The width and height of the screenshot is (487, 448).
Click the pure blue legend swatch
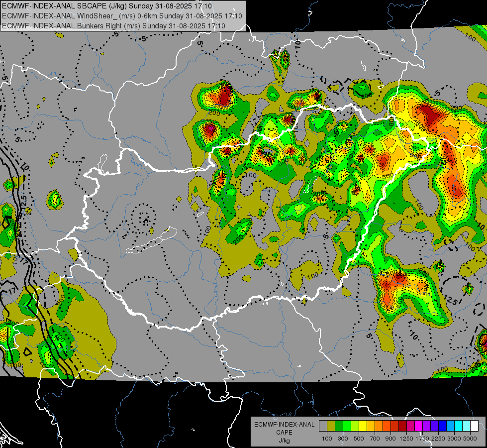pos(443,426)
